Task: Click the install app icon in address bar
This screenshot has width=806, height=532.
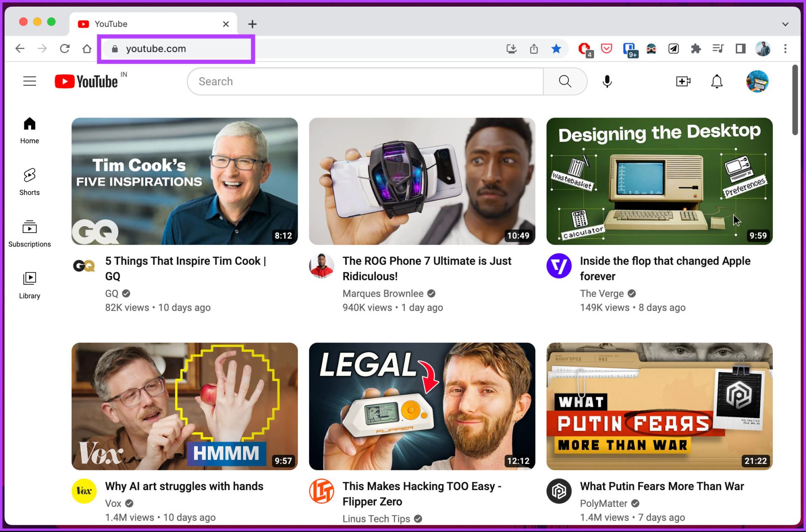Action: [x=511, y=49]
